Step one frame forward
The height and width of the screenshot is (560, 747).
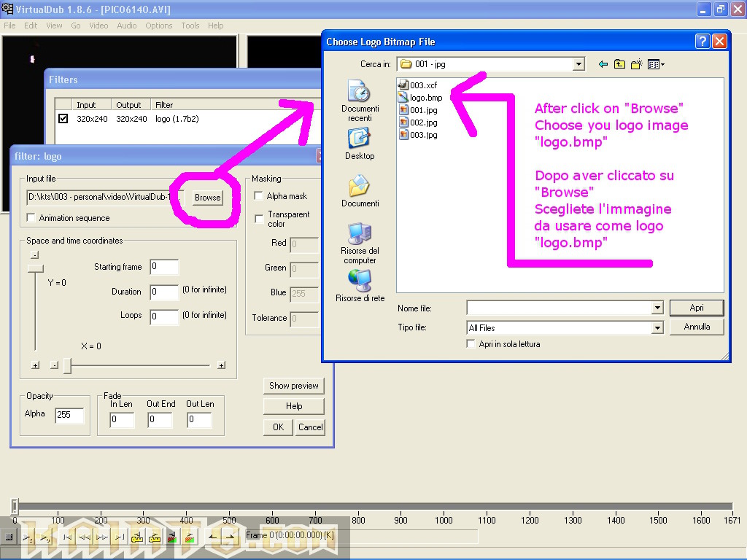[102, 537]
